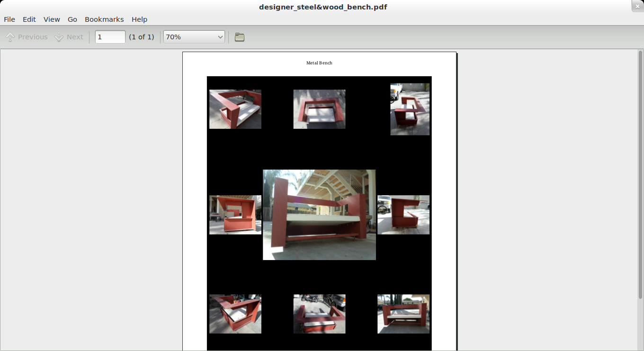Click the vertical scrollbar of the document
This screenshot has width=644, height=351.
(x=640, y=174)
